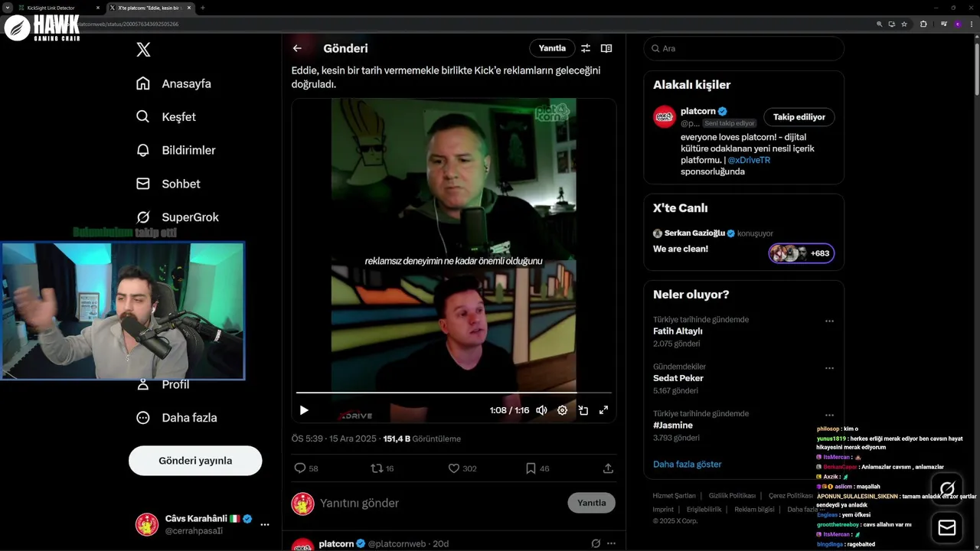Click the +683 listeners badge

(802, 253)
